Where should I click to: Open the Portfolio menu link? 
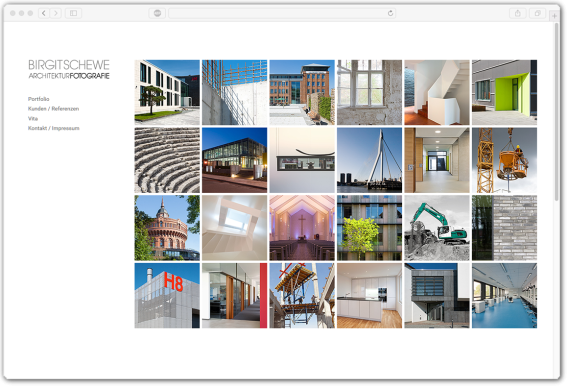(x=38, y=99)
